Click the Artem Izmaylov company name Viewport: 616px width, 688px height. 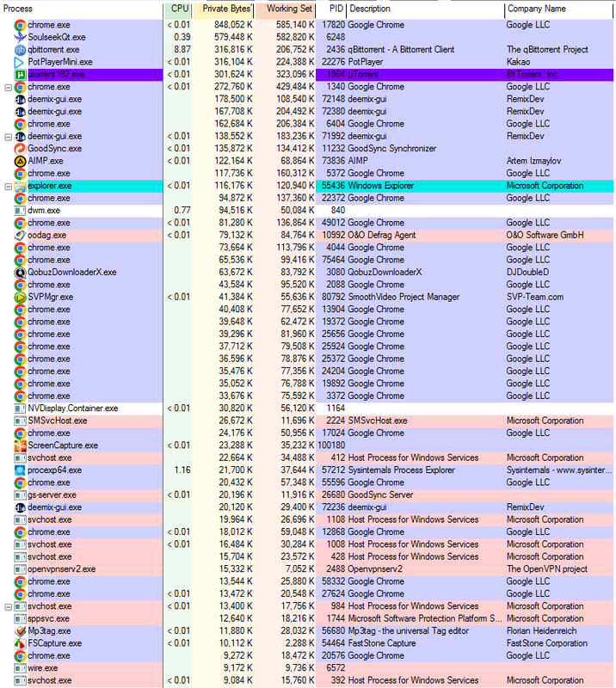533,161
